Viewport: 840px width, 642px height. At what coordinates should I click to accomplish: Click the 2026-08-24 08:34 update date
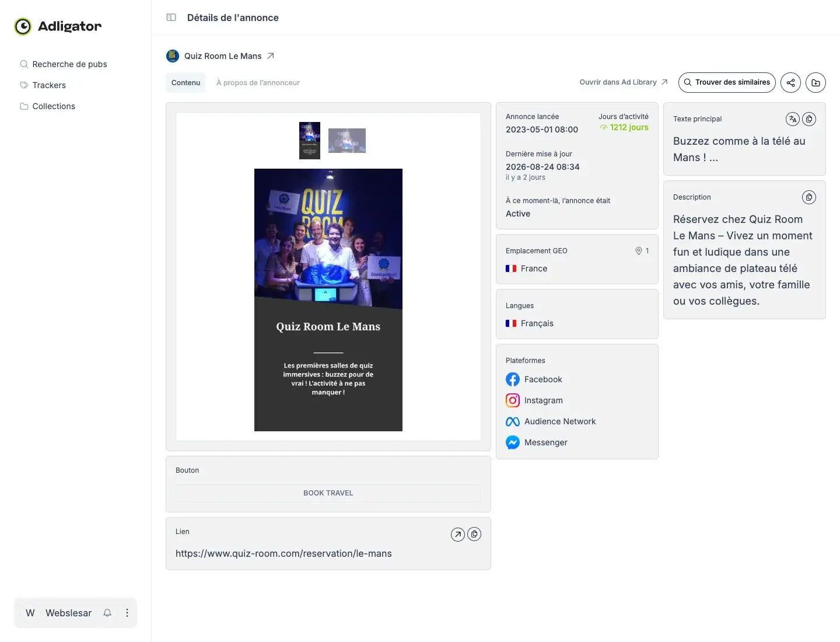coord(542,167)
